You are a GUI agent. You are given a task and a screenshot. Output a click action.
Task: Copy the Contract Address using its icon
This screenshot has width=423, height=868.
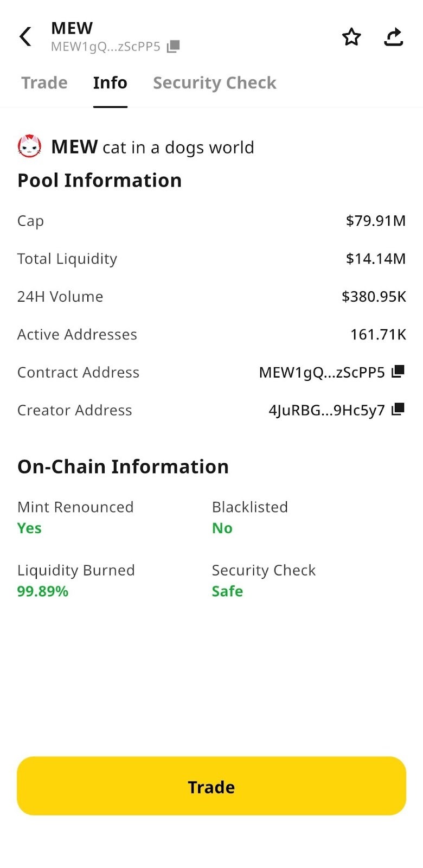[x=398, y=372]
